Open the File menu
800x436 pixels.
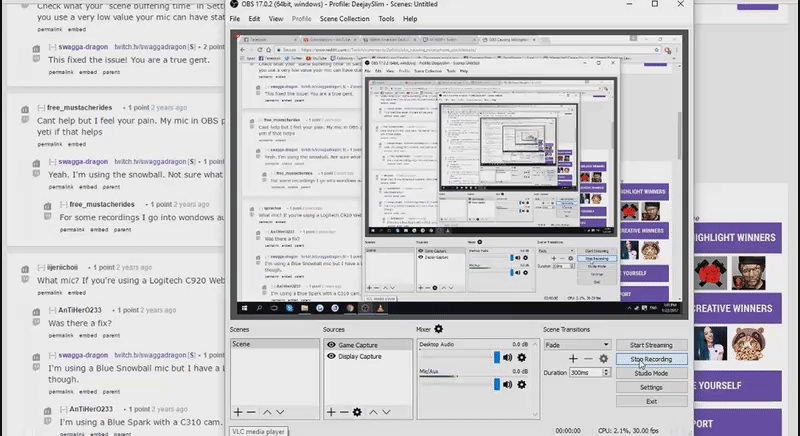pos(235,19)
